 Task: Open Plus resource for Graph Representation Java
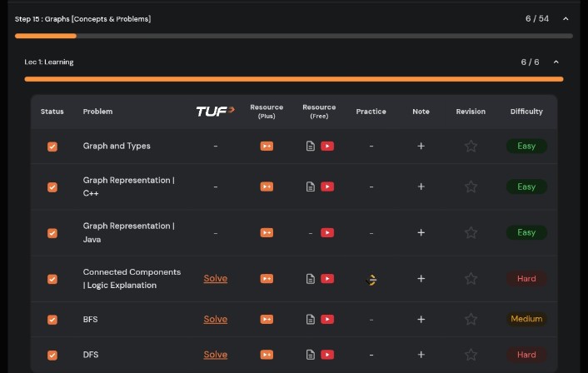(267, 232)
